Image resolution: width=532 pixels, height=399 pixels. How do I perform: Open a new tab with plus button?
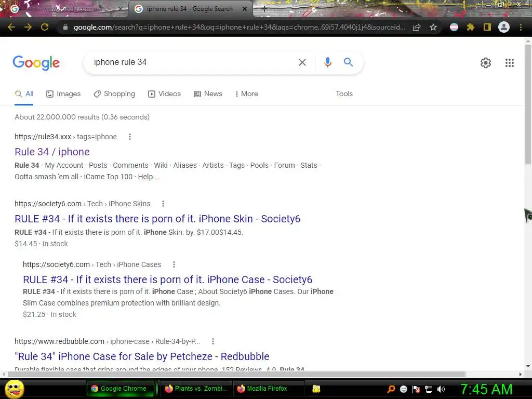click(264, 9)
